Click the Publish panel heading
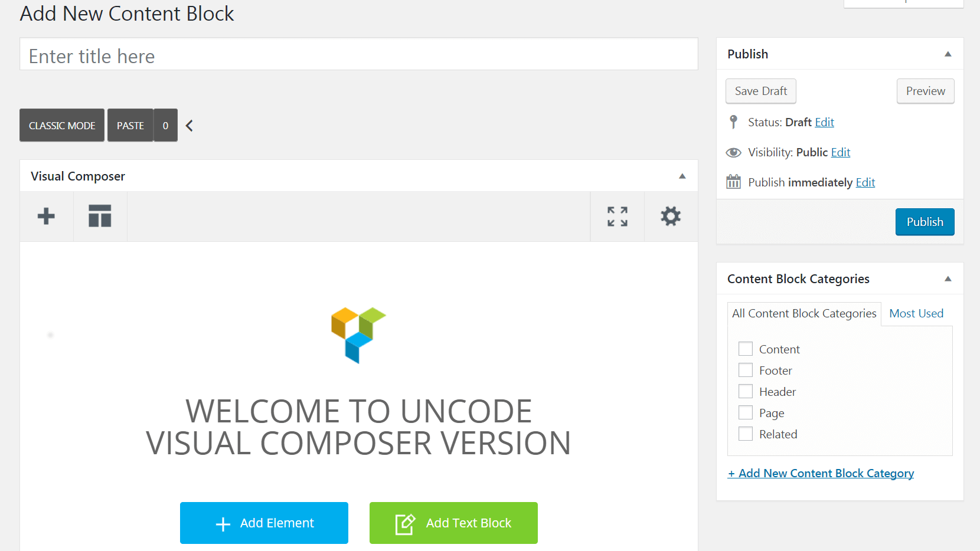The image size is (980, 551). 748,54
